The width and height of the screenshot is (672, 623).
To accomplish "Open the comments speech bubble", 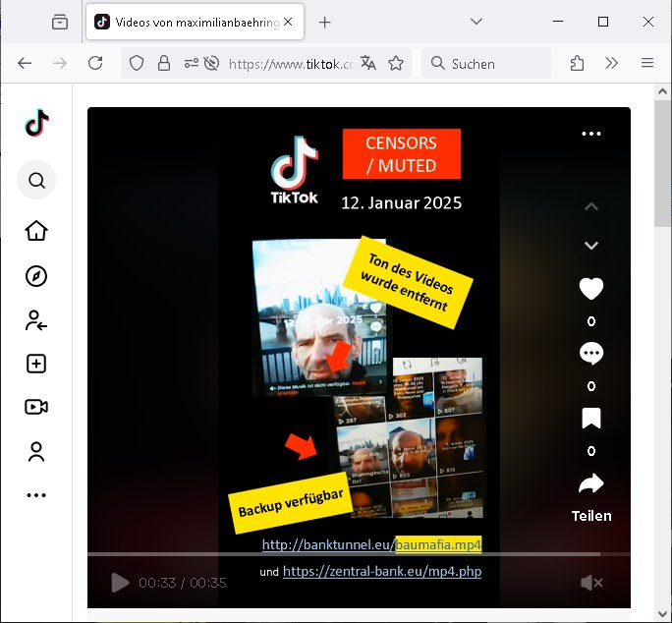I will tap(590, 354).
